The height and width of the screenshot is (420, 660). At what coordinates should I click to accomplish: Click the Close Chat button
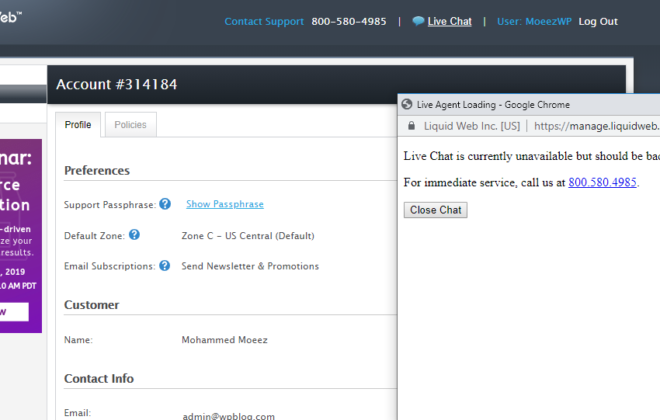(436, 210)
